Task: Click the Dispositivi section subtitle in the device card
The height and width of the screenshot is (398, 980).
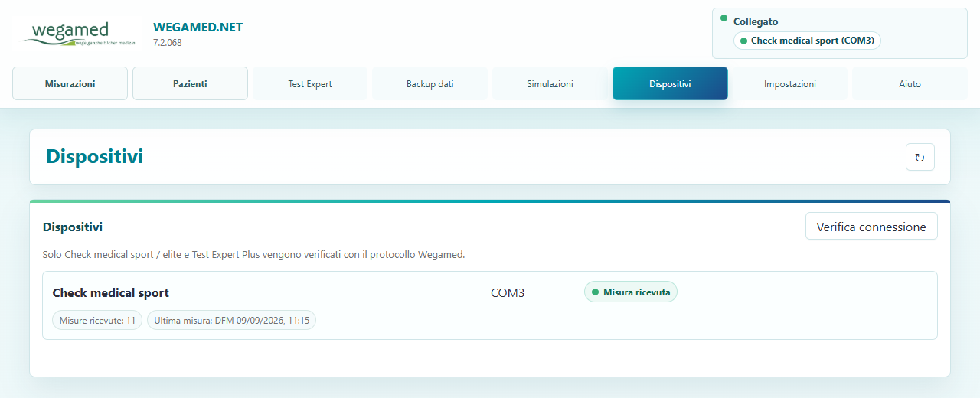Action: (x=73, y=227)
